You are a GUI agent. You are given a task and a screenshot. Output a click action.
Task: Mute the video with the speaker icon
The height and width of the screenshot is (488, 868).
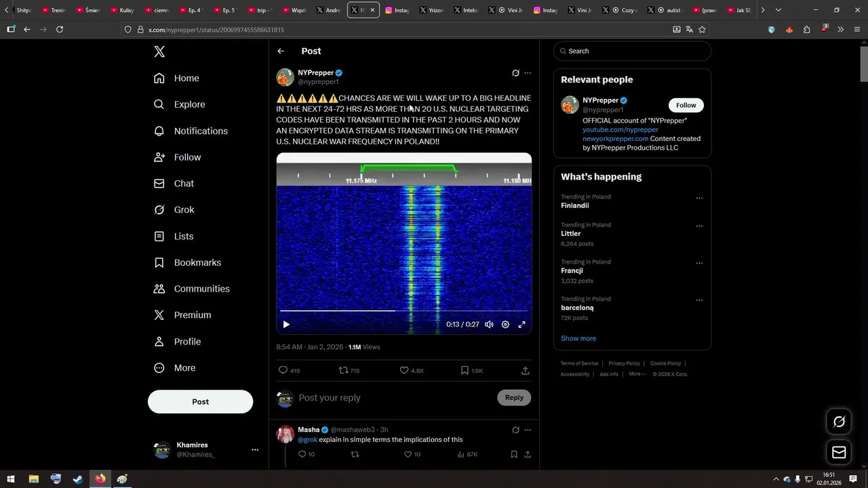(489, 325)
